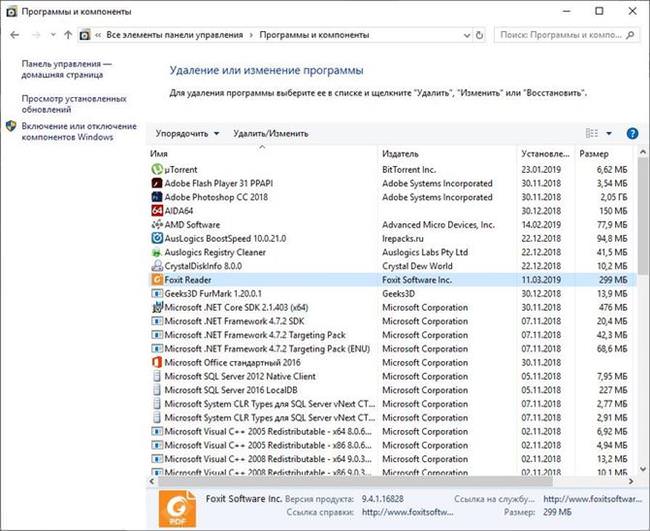
Task: Click the refresh button in the address bar
Action: pos(479,35)
